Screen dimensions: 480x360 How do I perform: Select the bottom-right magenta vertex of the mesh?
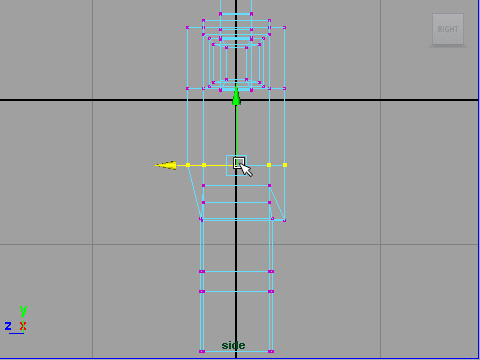point(271,351)
